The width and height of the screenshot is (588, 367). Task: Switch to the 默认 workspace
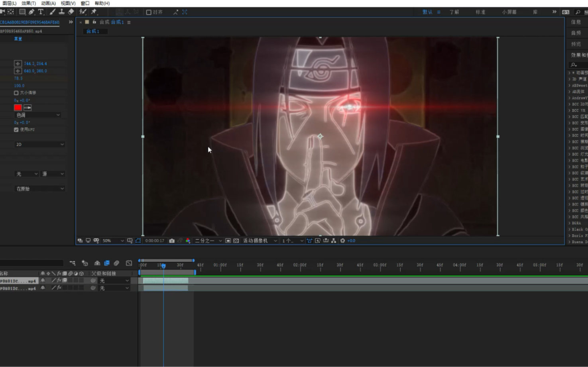tap(427, 12)
